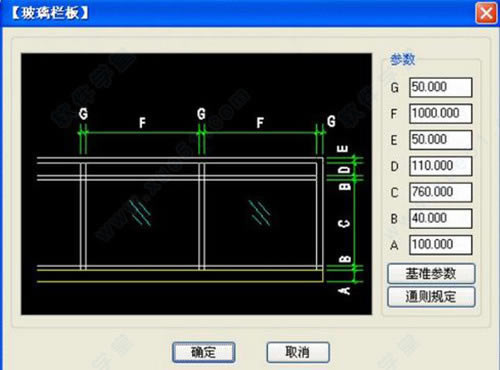Viewport: 500px width, 370px height.
Task: Close the 玻璃栏板 dialog
Action: [x=486, y=13]
